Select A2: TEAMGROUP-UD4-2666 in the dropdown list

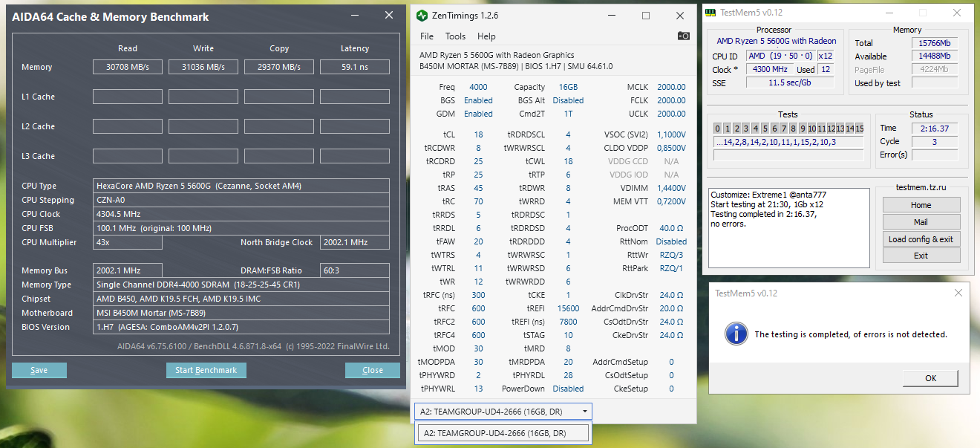pyautogui.click(x=502, y=433)
